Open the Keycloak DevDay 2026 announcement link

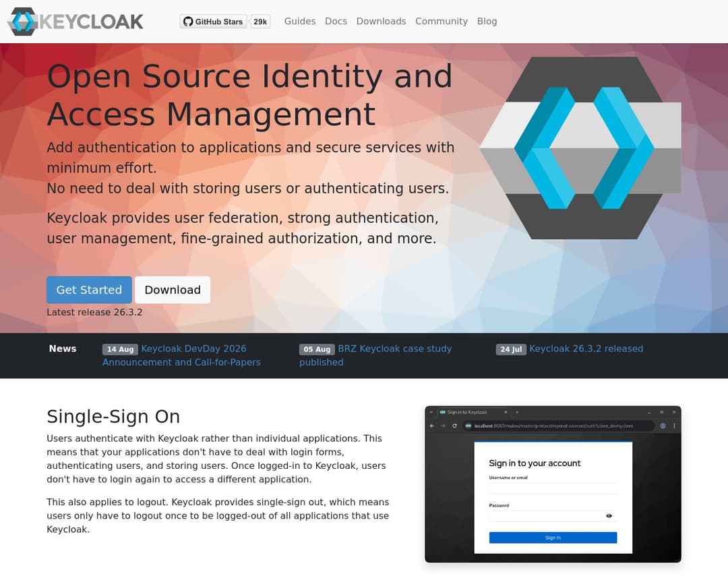pyautogui.click(x=193, y=349)
